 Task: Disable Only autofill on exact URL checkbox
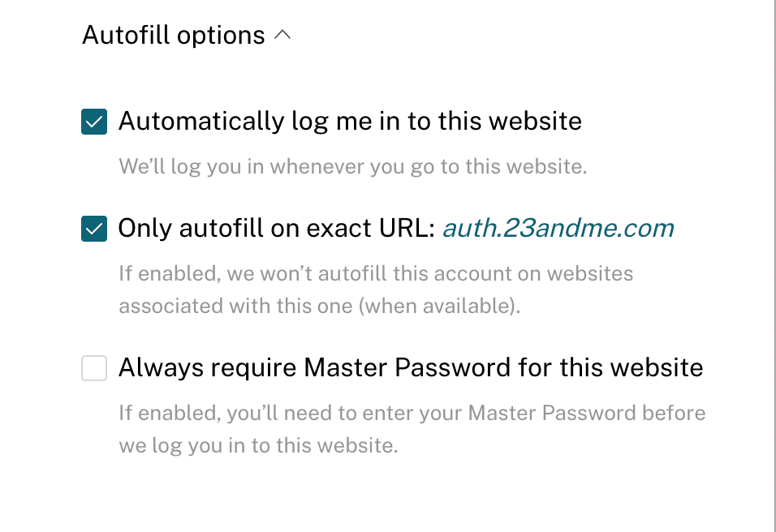coord(94,230)
